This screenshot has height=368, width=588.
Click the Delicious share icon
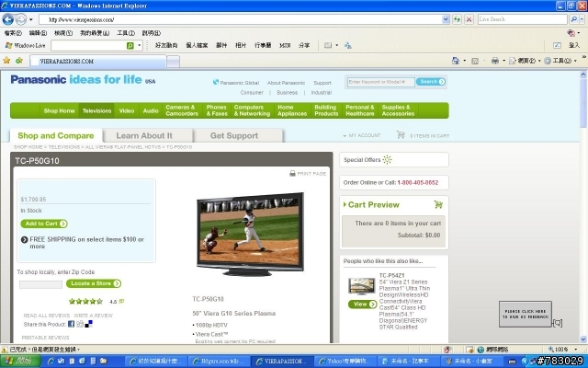[88, 324]
